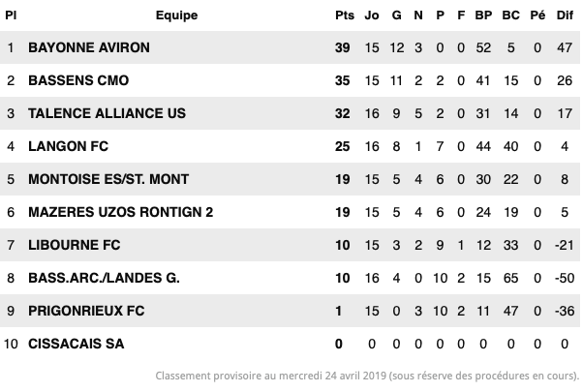Screen dimensions: 583x392
Task: Select the Dif column header
Action: point(565,15)
